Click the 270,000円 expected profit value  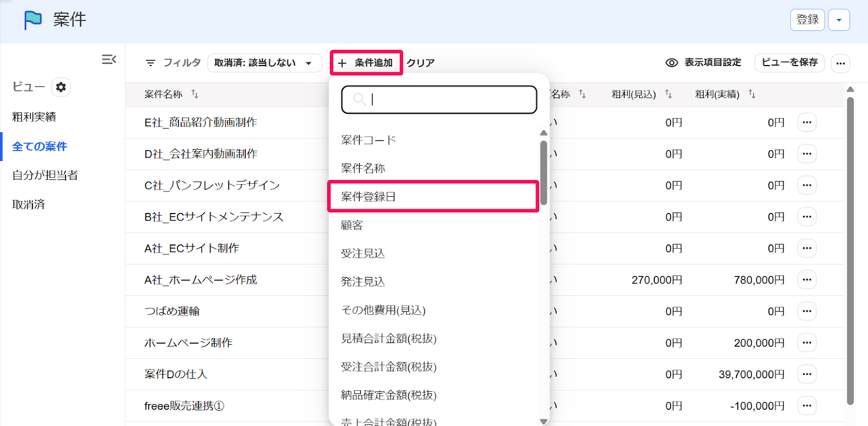click(x=657, y=280)
